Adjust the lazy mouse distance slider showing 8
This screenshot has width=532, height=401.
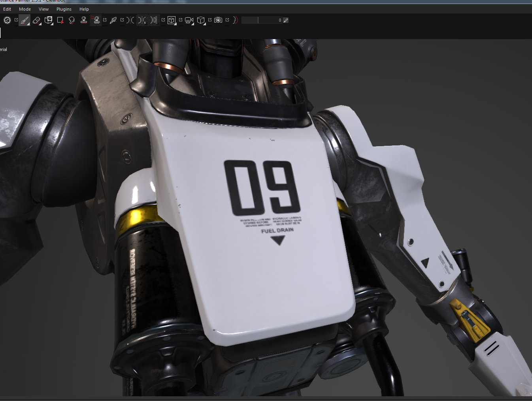coord(262,20)
